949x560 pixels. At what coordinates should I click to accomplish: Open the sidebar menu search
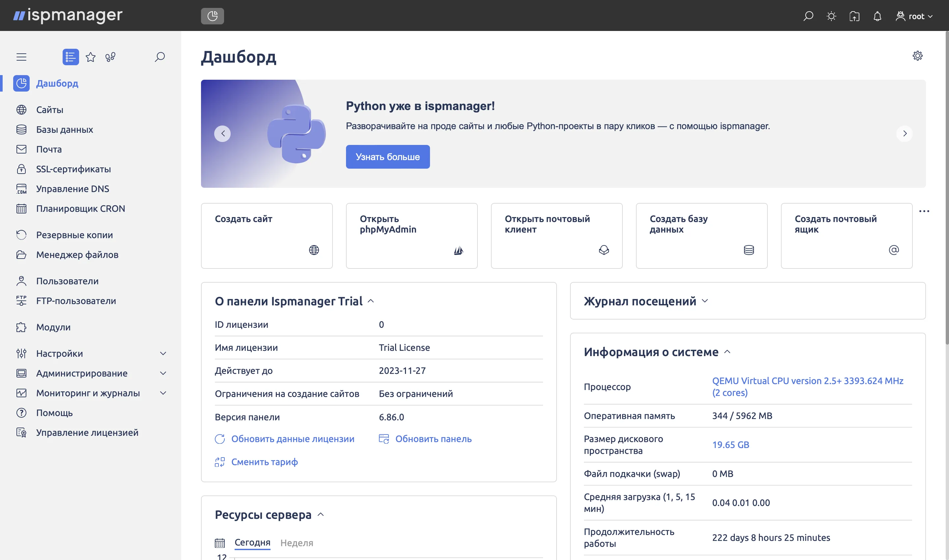click(x=160, y=57)
